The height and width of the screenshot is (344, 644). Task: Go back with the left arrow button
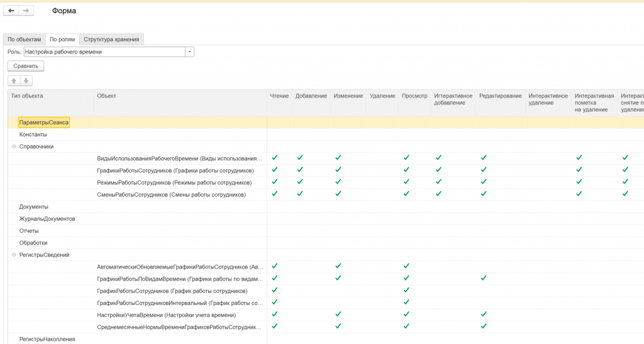(11, 11)
